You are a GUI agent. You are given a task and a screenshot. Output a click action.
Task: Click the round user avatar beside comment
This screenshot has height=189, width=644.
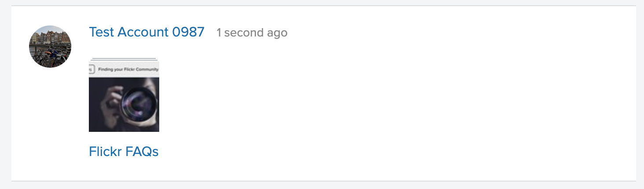pos(50,47)
